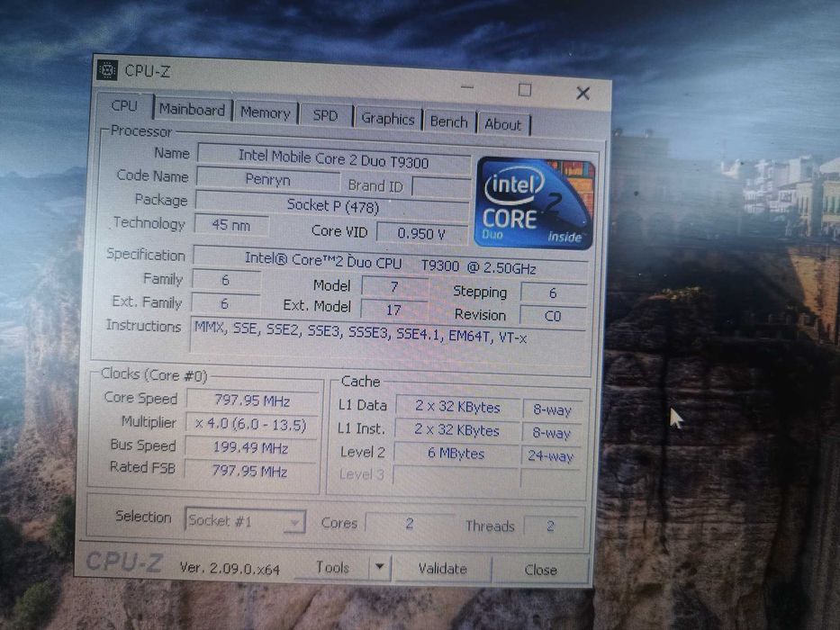Click the Level 2 24-way associativity cell
This screenshot has width=840, height=630.
pos(550,456)
